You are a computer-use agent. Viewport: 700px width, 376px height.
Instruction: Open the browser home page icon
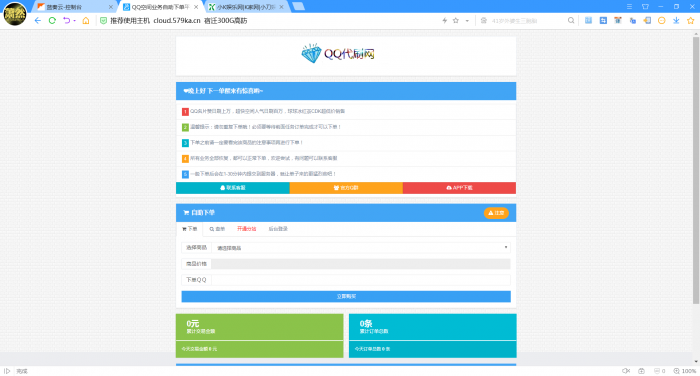(x=86, y=21)
